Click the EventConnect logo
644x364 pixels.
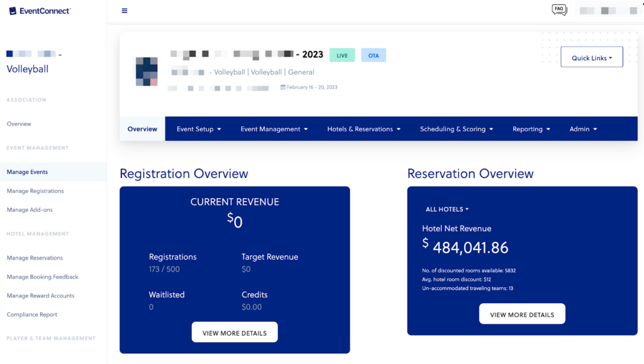39,10
